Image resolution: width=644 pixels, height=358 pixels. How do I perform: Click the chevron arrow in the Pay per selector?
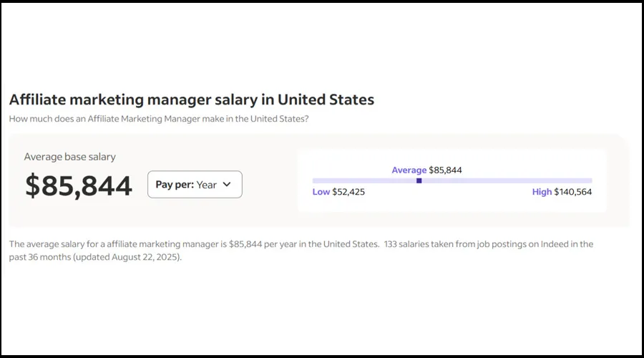pyautogui.click(x=227, y=185)
